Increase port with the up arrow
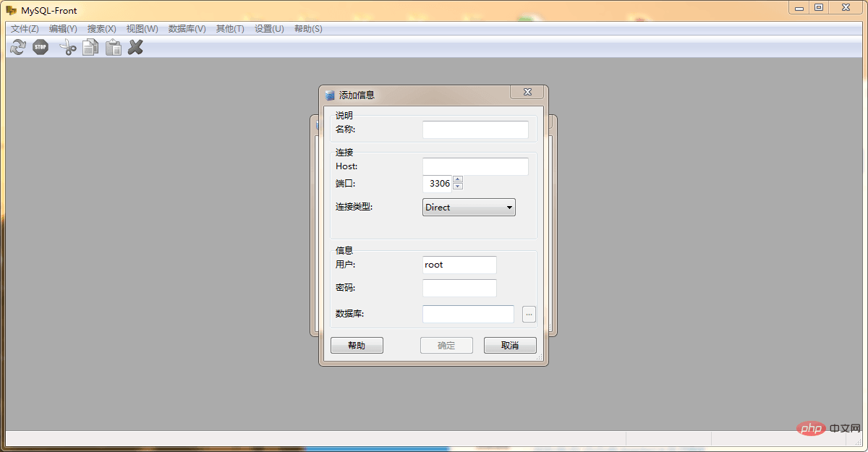Screen dimensions: 868x452 click(x=457, y=179)
